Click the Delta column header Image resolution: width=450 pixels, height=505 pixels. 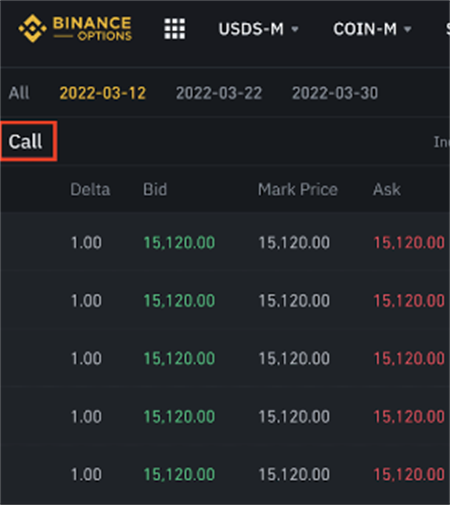tap(90, 189)
